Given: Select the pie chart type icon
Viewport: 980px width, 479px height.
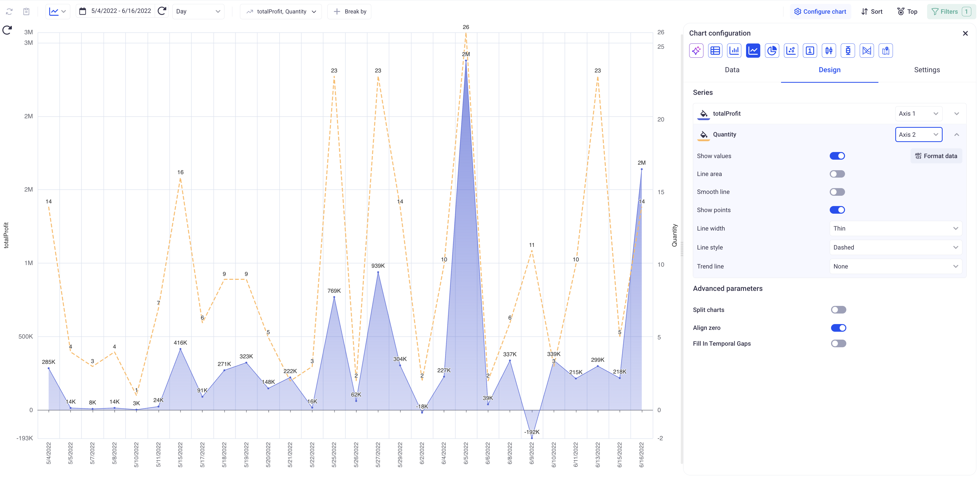Looking at the screenshot, I should point(772,51).
